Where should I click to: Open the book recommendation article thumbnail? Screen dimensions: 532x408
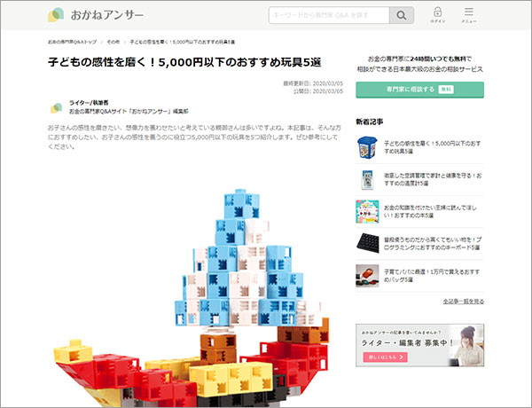coord(368,210)
